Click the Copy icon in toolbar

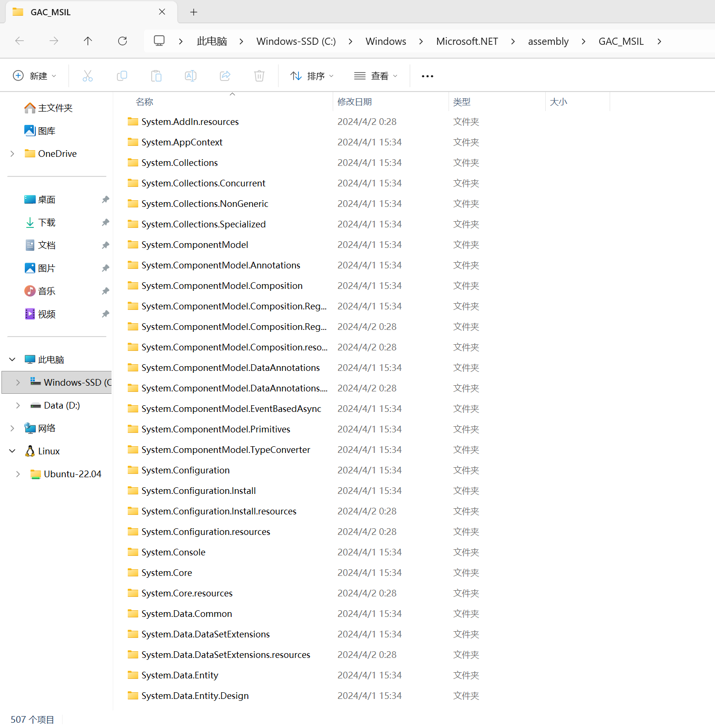(x=122, y=76)
